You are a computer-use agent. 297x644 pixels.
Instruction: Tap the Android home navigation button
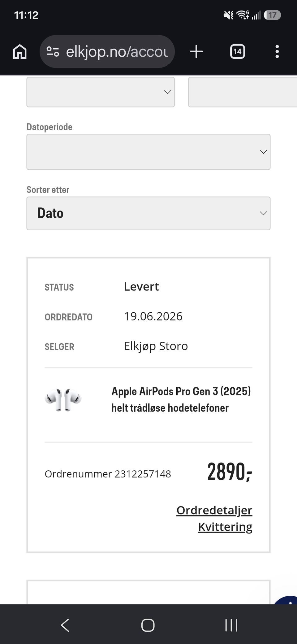148,625
